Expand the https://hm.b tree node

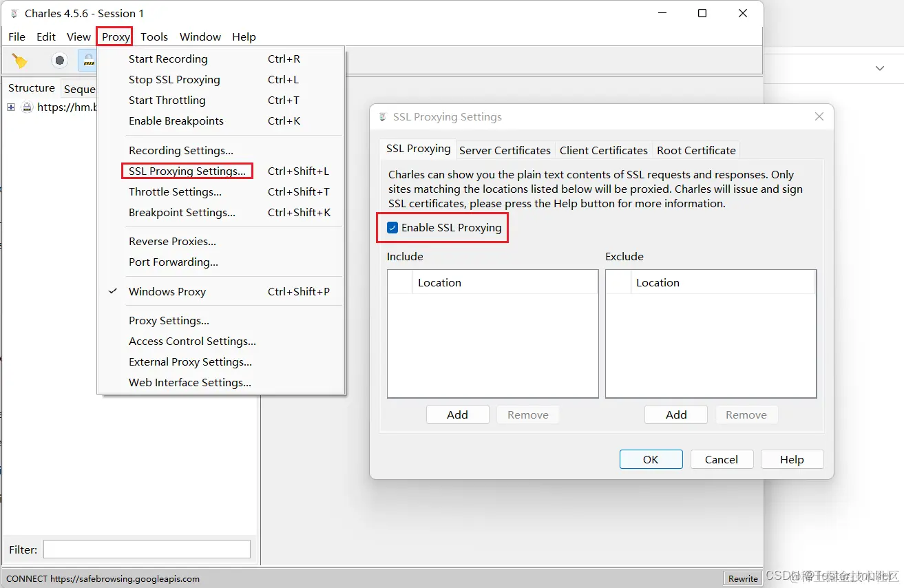click(x=11, y=107)
